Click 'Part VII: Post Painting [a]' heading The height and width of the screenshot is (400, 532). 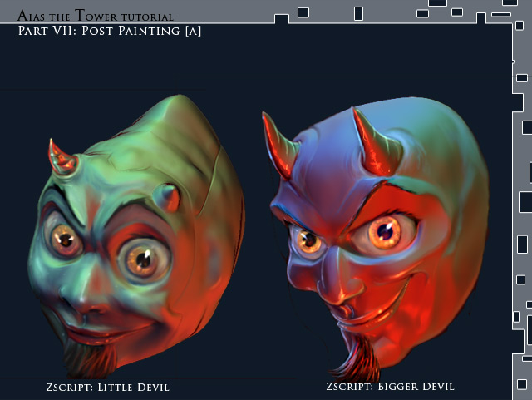coord(110,31)
